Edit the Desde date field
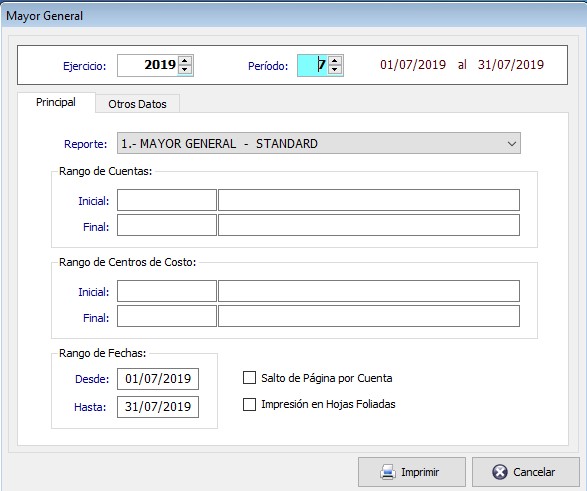The image size is (587, 491). point(158,379)
